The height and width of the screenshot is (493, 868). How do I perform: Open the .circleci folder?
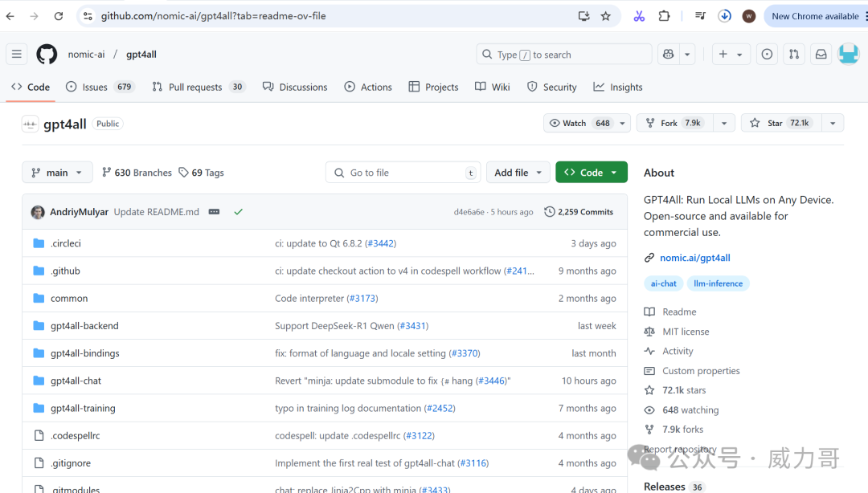click(66, 243)
